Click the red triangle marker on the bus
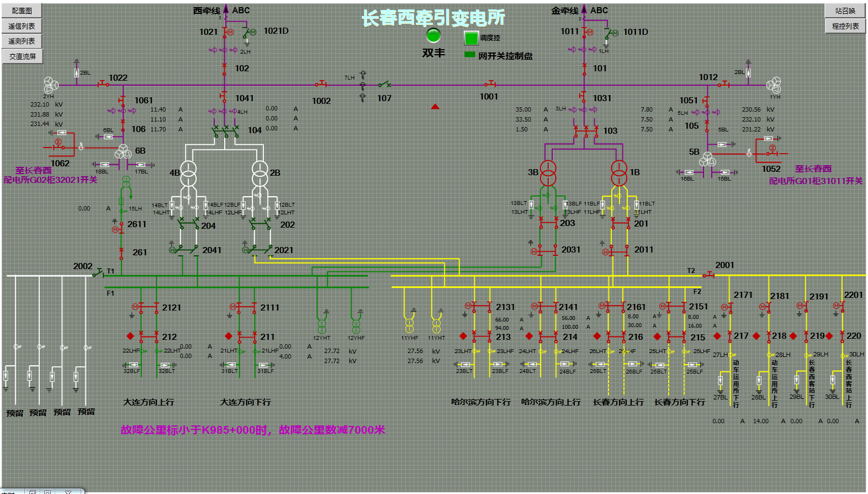 tap(435, 107)
